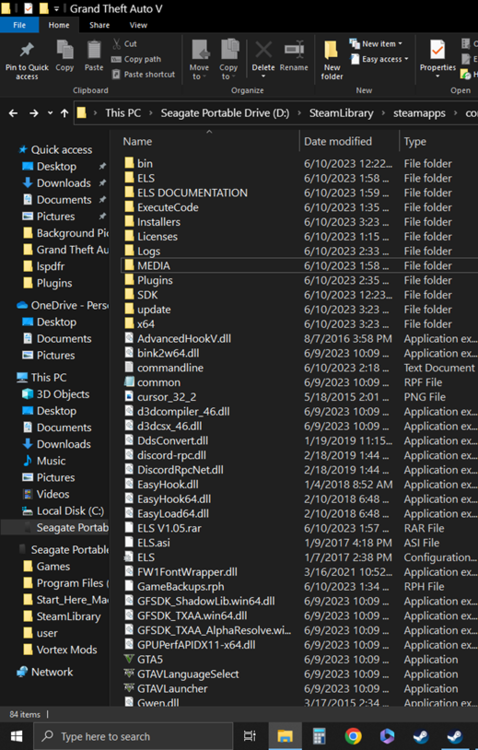
Task: Click File Explorer icon in taskbar
Action: [x=285, y=736]
